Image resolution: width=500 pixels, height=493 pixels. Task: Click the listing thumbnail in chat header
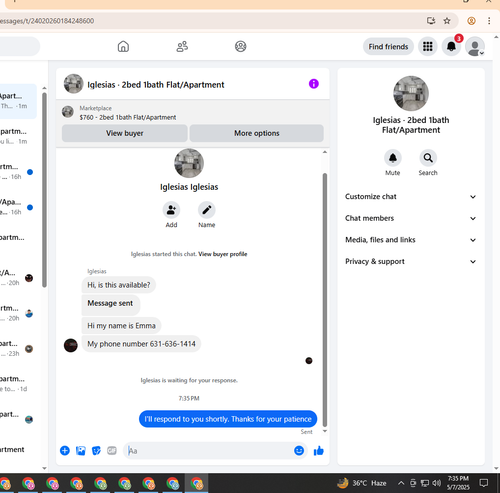[73, 83]
